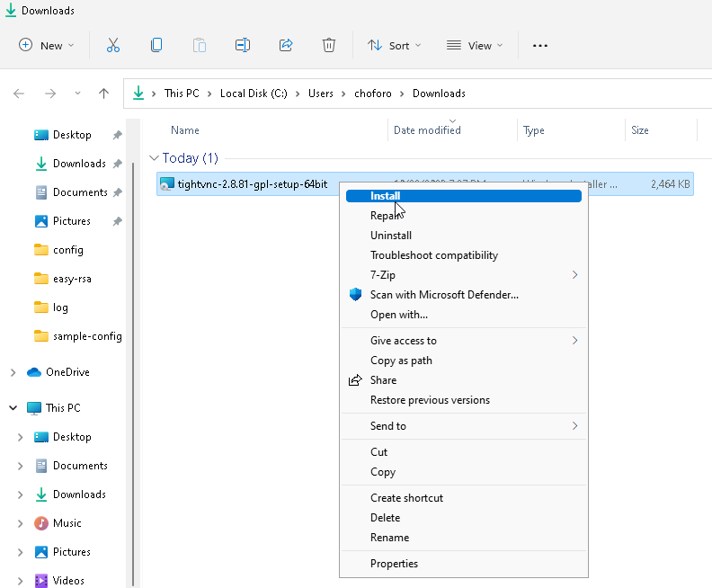Choose Repair from context menu

(x=464, y=216)
